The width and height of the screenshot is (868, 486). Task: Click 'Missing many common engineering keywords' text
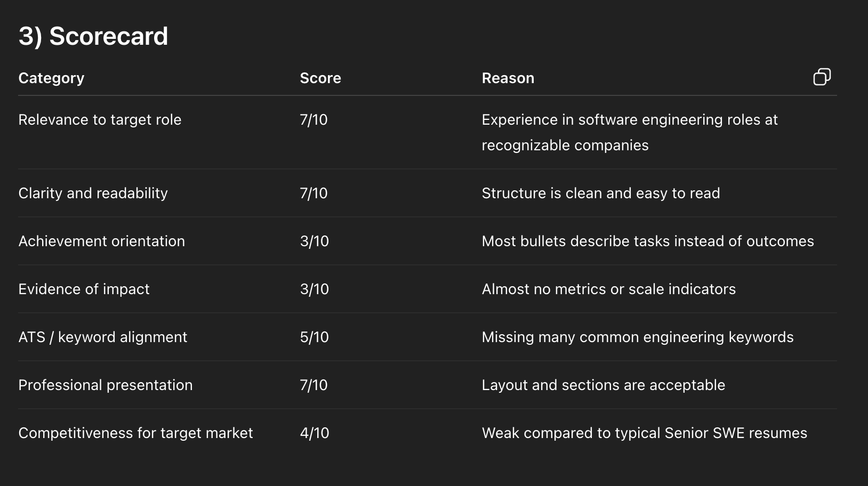coord(637,337)
